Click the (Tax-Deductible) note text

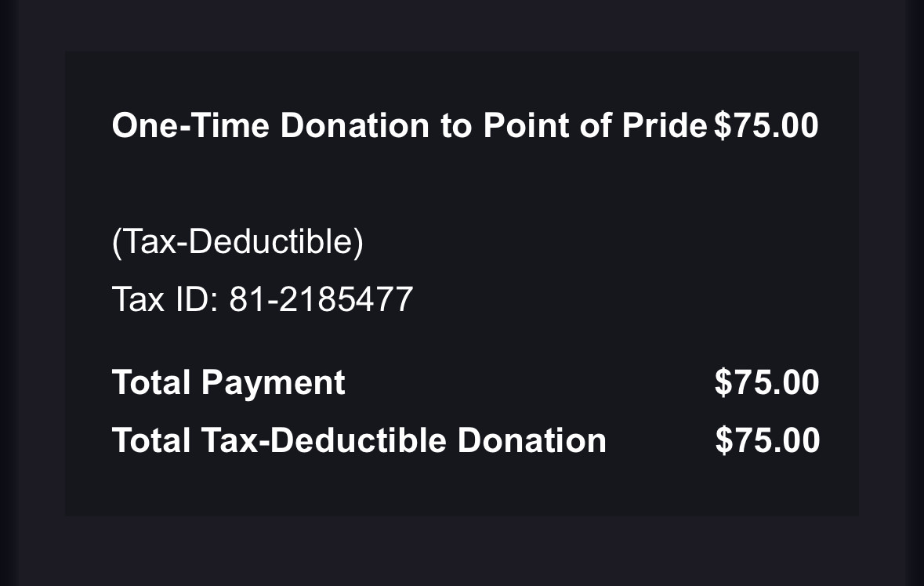tap(237, 242)
